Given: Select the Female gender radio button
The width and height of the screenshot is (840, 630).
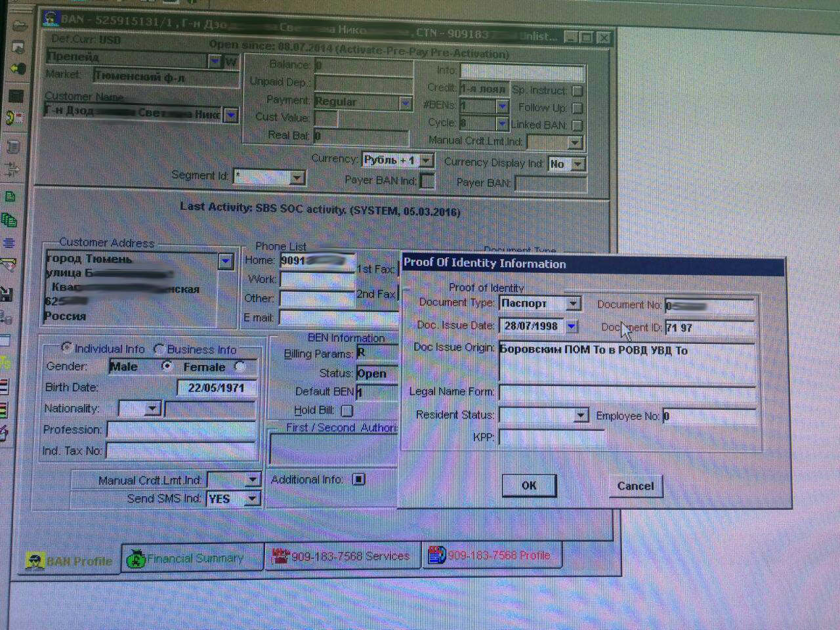Looking at the screenshot, I should click(x=240, y=366).
